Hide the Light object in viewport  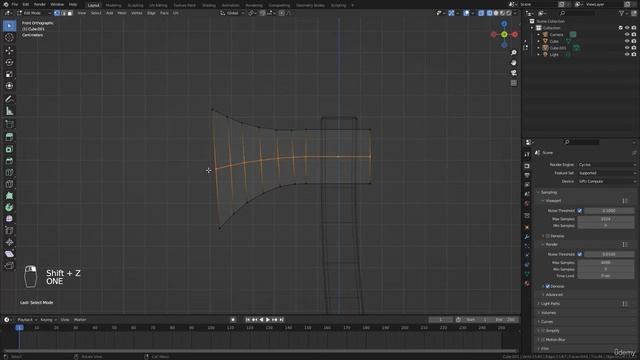pos(627,54)
